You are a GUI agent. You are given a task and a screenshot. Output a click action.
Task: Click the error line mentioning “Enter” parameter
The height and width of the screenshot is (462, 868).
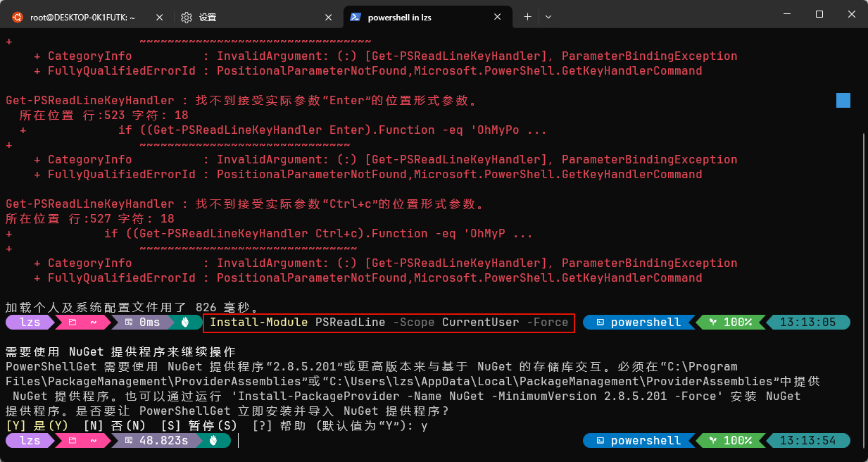tap(241, 101)
